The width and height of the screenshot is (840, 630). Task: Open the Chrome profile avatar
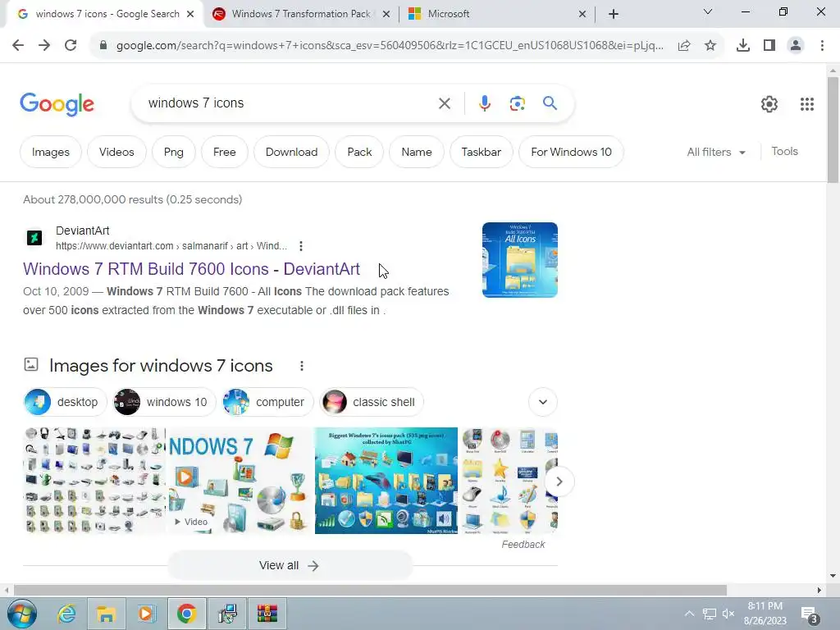click(796, 46)
